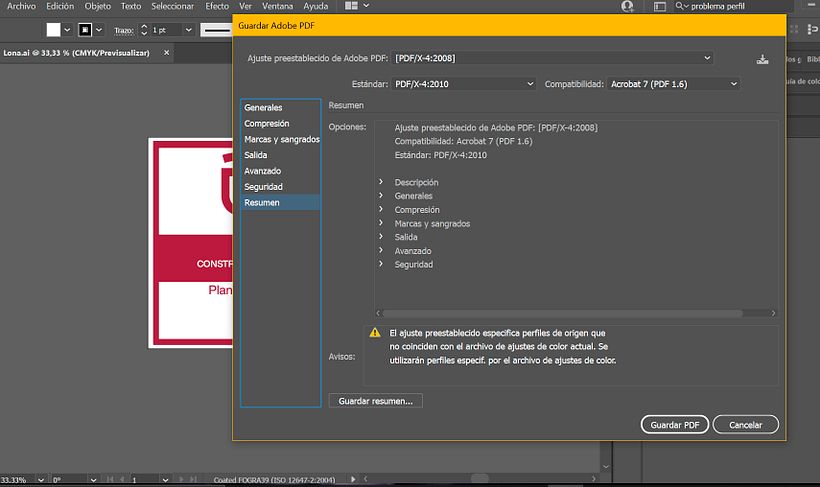The height and width of the screenshot is (487, 820).
Task: Open the Archivo menu
Action: [x=21, y=6]
